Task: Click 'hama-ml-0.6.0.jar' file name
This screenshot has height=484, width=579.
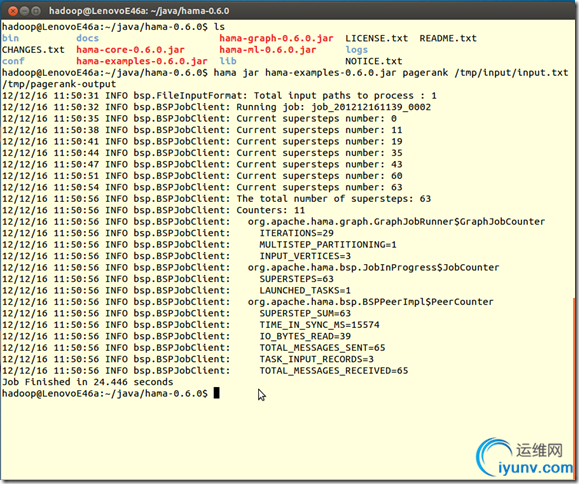Action: [x=268, y=49]
